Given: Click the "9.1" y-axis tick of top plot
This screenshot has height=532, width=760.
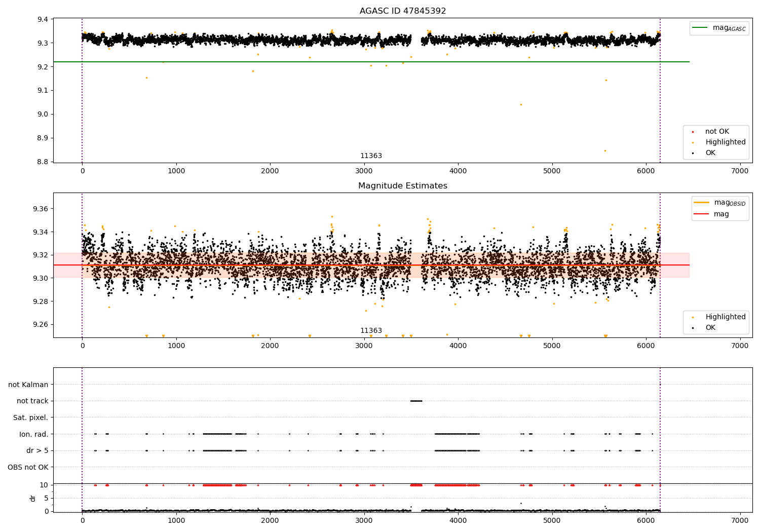Looking at the screenshot, I should 44,91.
